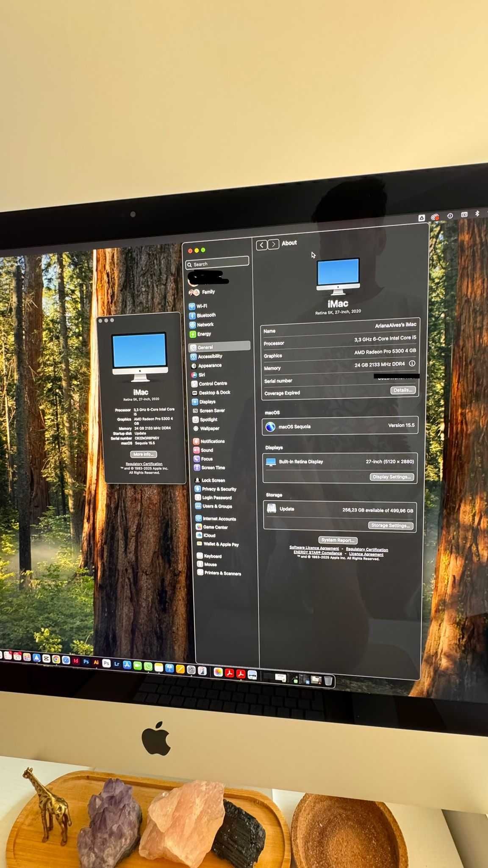
Task: Open Mouse settings in sidebar
Action: pos(207,565)
